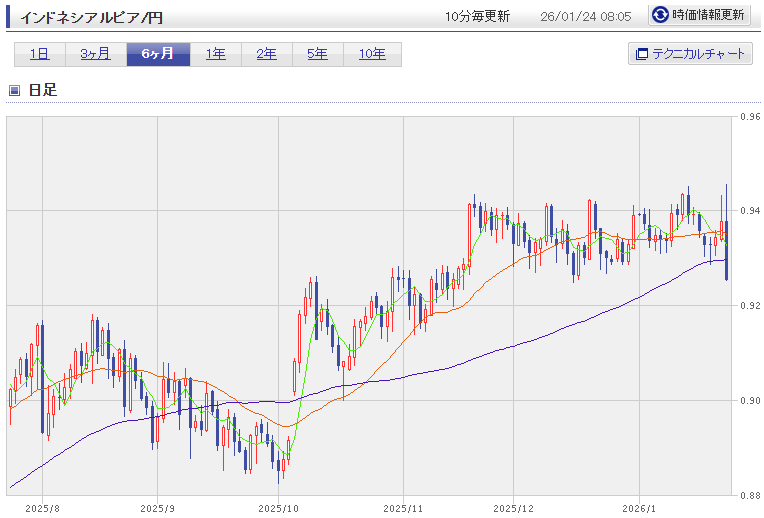The height and width of the screenshot is (518, 764).
Task: Click the インドネシアルピア/円 title
Action: click(86, 17)
